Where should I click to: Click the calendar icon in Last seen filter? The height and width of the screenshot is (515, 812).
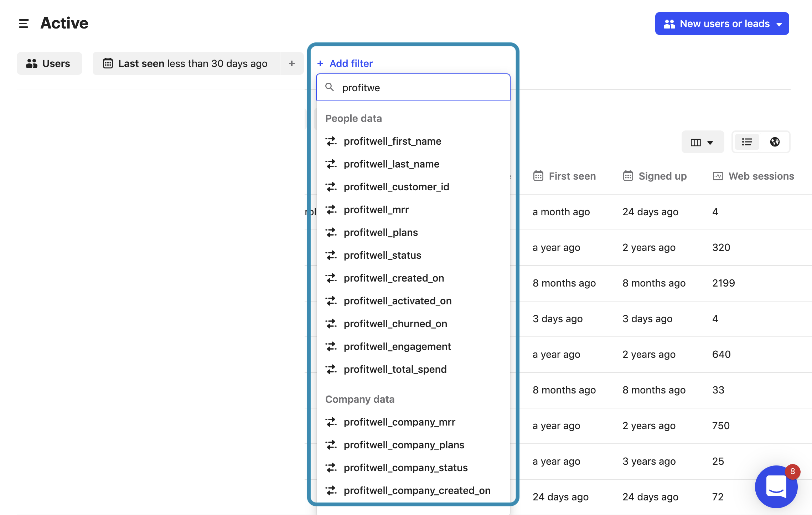108,63
